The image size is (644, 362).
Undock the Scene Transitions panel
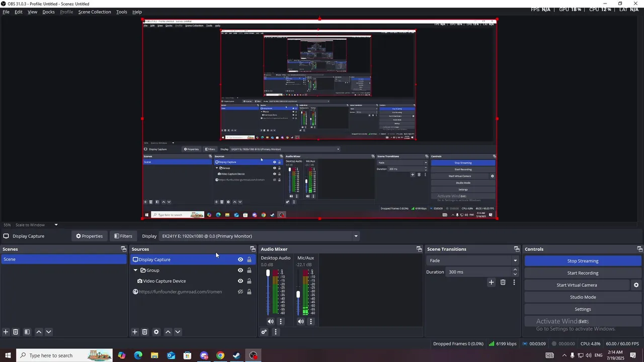pos(517,249)
